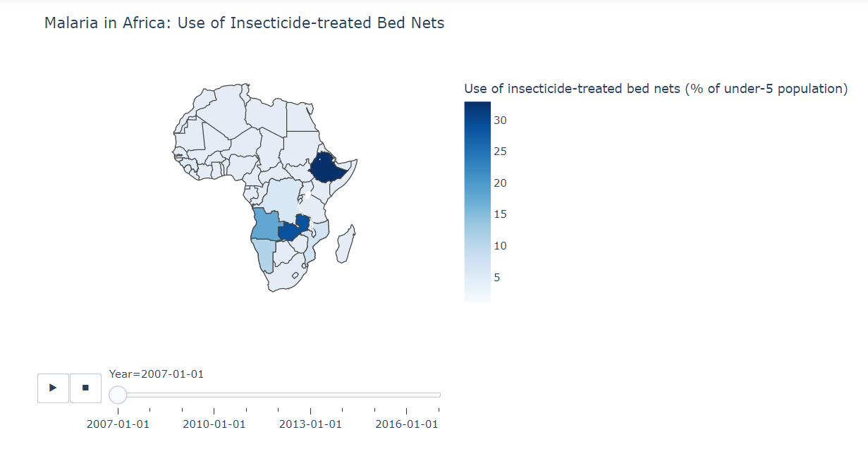Click the value 30 on the color scale
Viewport: 868px width, 456px height.
(501, 120)
